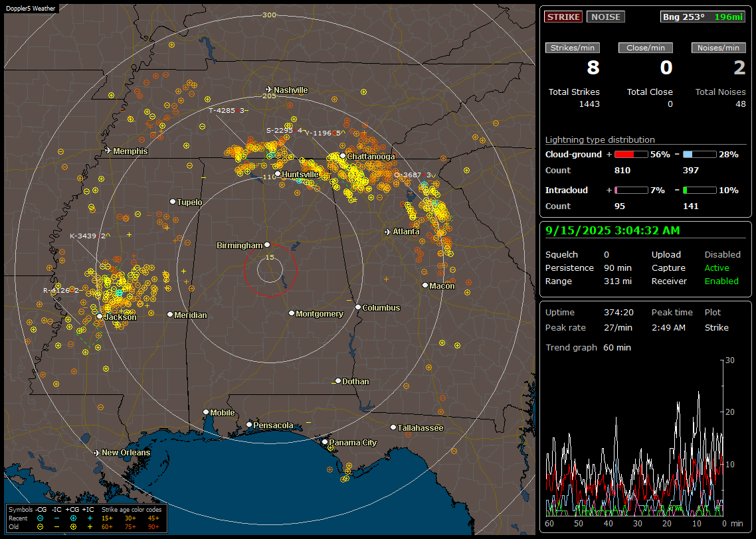Image resolution: width=756 pixels, height=539 pixels.
Task: Click the Squelch value 0
Action: click(x=607, y=255)
